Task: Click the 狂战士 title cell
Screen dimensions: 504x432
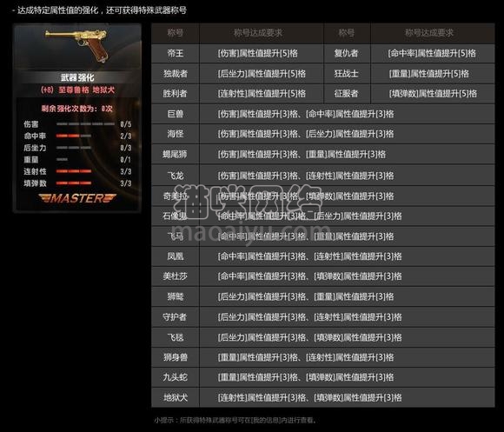Action: point(347,74)
